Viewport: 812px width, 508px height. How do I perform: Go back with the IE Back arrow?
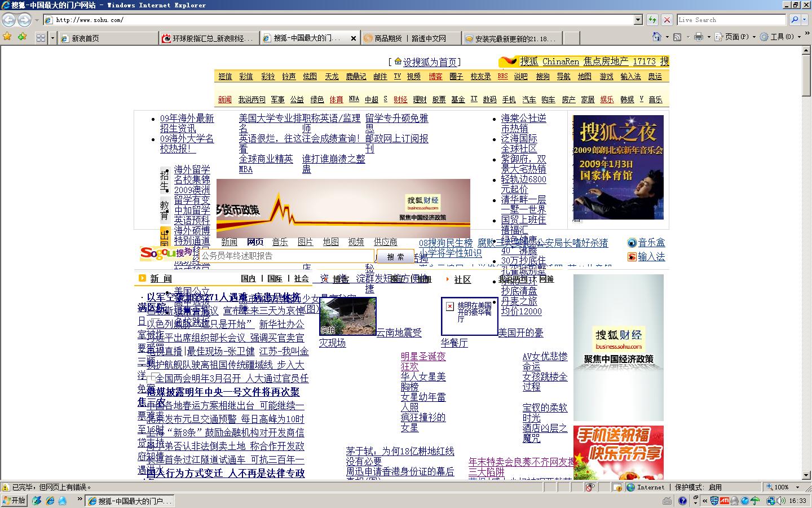[x=8, y=20]
